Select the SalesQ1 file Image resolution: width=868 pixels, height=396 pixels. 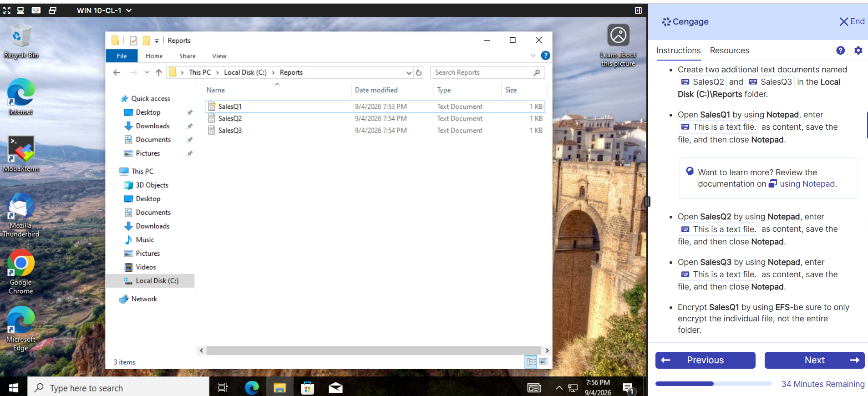[375, 107]
